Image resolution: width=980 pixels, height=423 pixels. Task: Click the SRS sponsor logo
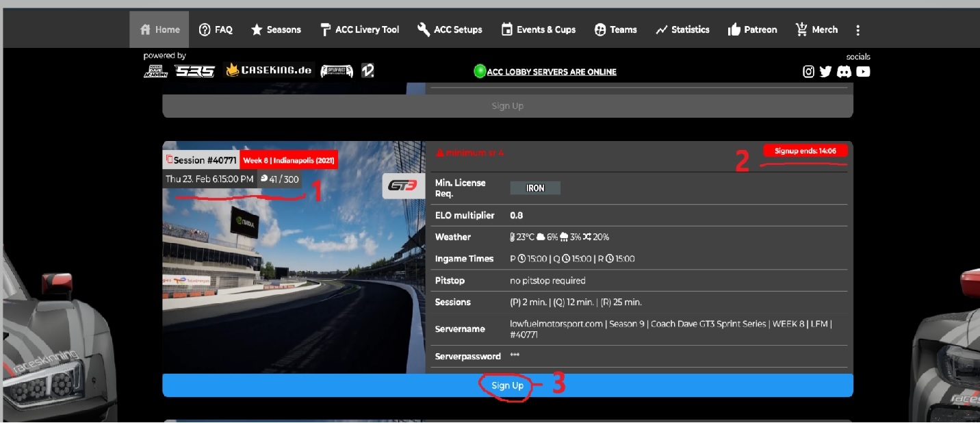point(194,71)
